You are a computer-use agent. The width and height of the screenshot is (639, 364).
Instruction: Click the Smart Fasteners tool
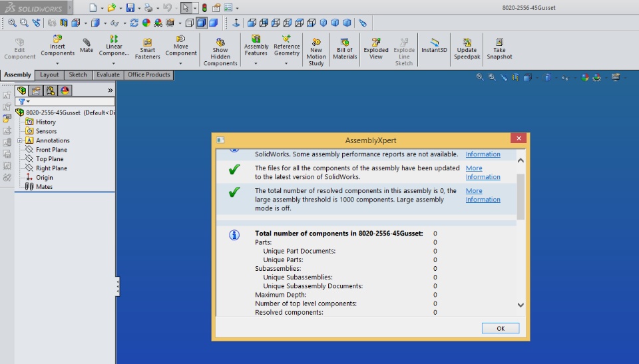coord(148,49)
